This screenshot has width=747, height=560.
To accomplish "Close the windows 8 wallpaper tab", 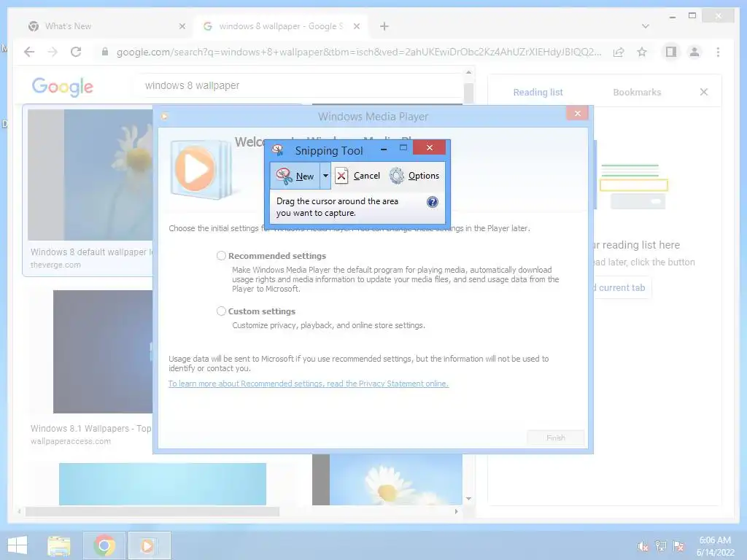I will [x=356, y=26].
